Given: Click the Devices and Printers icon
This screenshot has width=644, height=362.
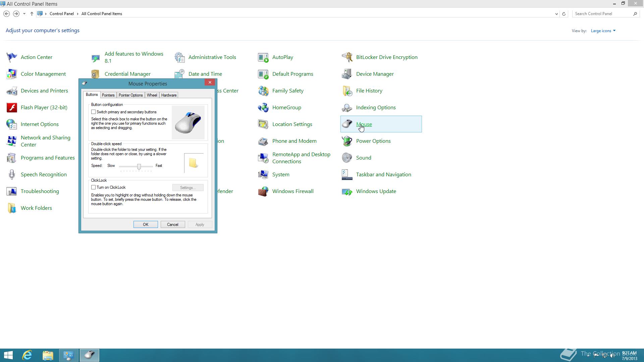Looking at the screenshot, I should 12,91.
